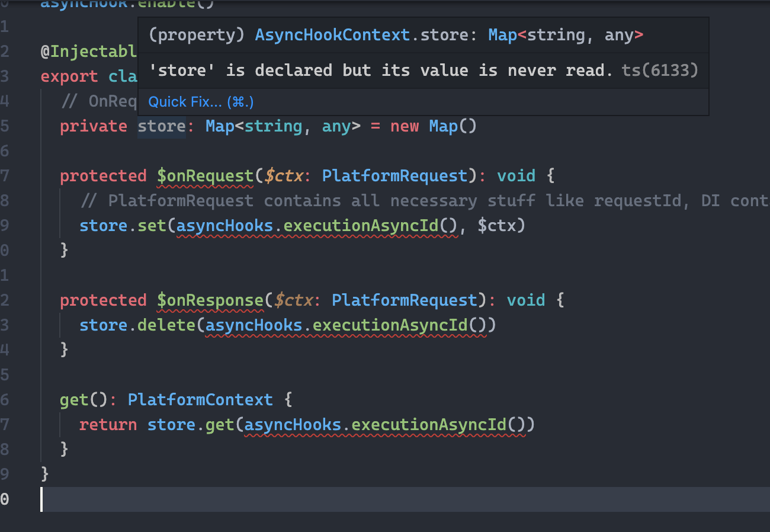This screenshot has height=532, width=770.
Task: Select PlatformRequest type in $onRequest signature
Action: (394, 176)
